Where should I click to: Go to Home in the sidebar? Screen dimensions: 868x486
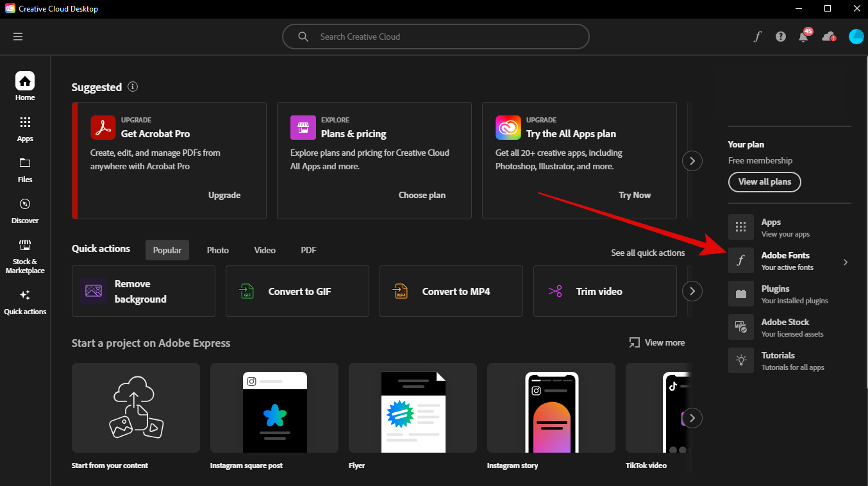[25, 87]
